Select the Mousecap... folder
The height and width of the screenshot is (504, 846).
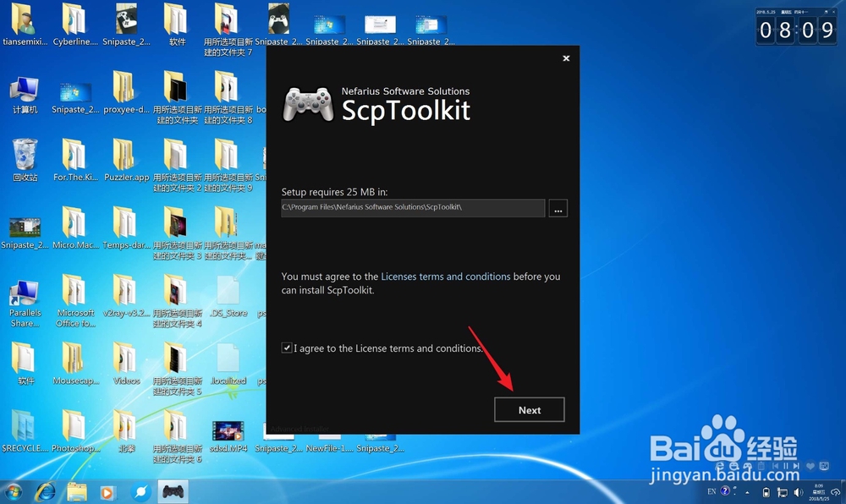(75, 364)
